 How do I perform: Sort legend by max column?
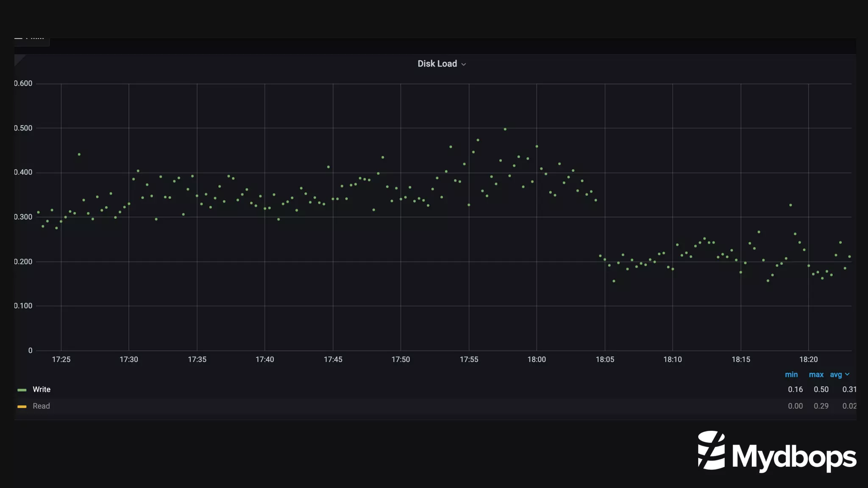(x=816, y=374)
